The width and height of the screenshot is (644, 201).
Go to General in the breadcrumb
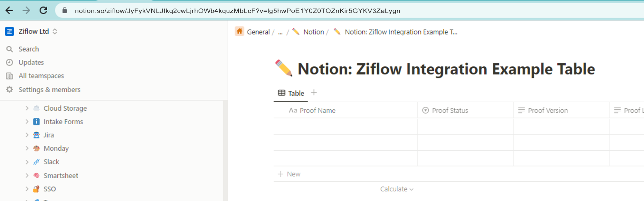[x=258, y=32]
